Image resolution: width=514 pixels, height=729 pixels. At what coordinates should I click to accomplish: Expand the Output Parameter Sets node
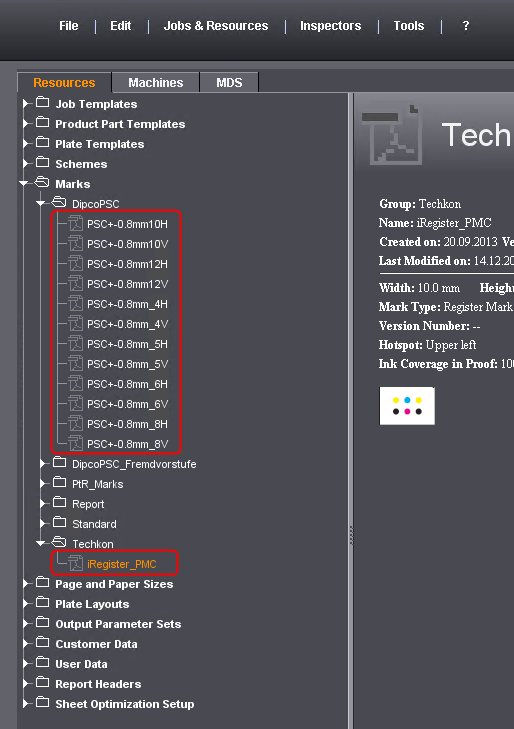pyautogui.click(x=26, y=623)
